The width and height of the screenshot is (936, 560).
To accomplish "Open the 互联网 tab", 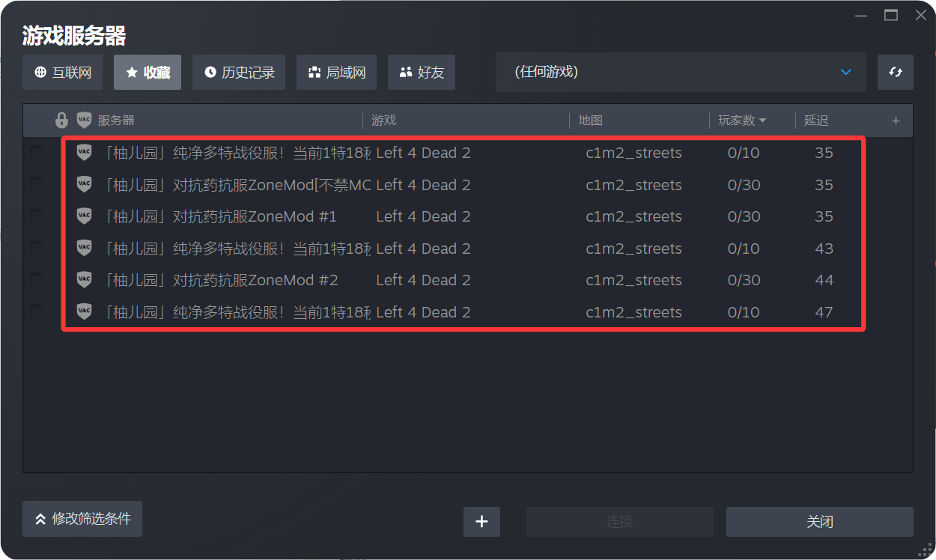I will pyautogui.click(x=62, y=72).
